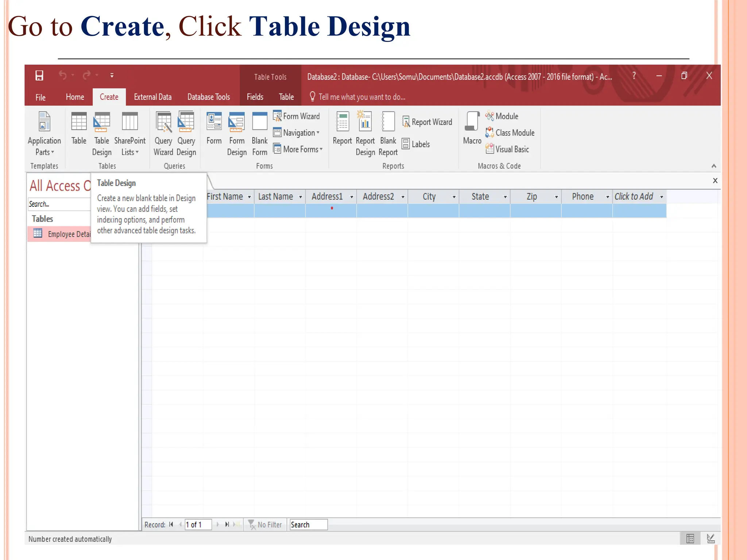
Task: Click the Help question mark icon
Action: click(634, 75)
